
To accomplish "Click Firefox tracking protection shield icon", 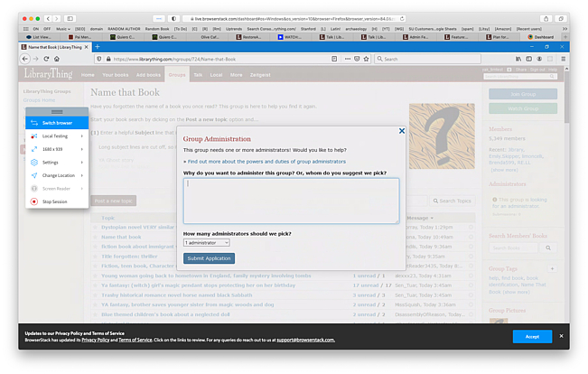I will [x=99, y=59].
